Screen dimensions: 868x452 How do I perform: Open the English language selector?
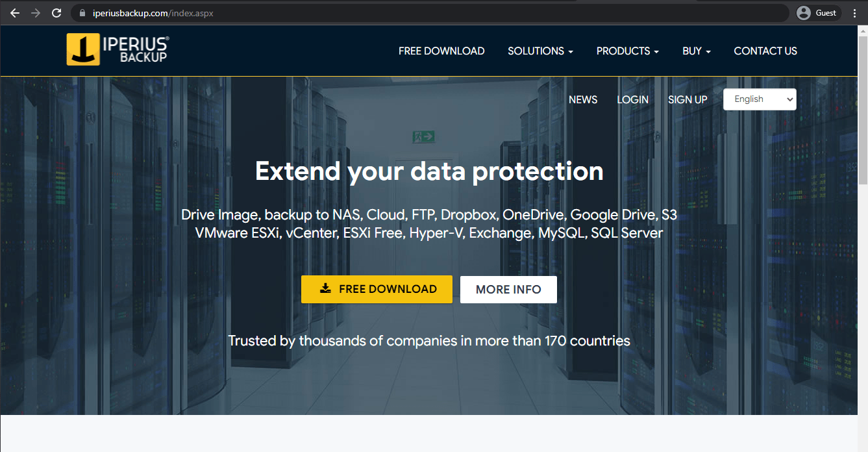coord(760,99)
